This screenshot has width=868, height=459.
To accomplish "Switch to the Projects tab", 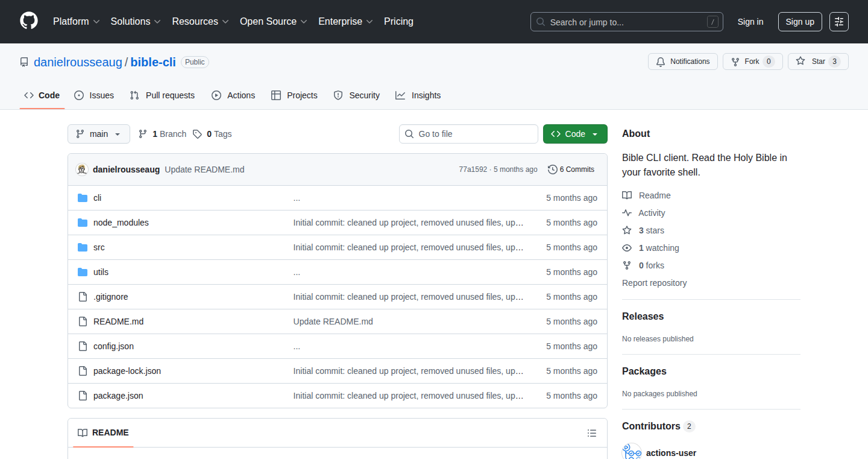I will point(294,95).
